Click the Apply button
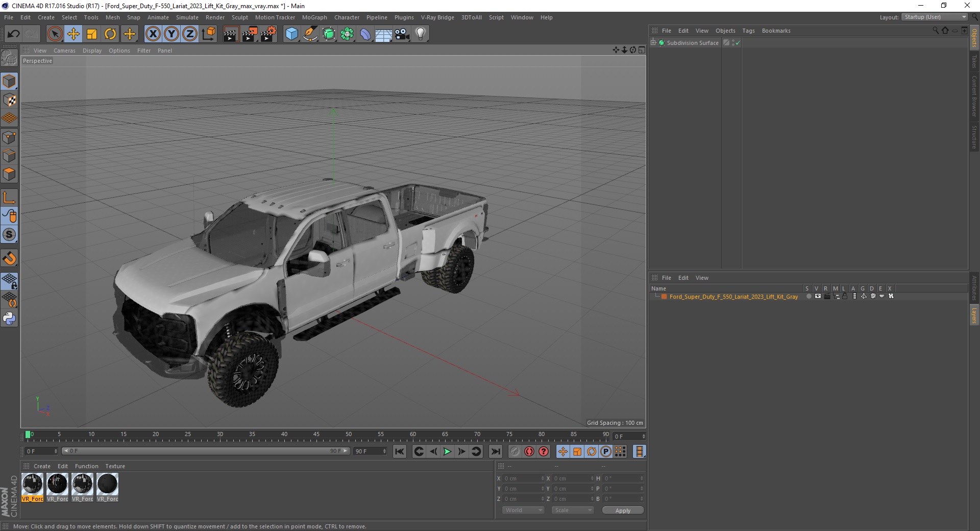This screenshot has width=980, height=531. point(623,511)
